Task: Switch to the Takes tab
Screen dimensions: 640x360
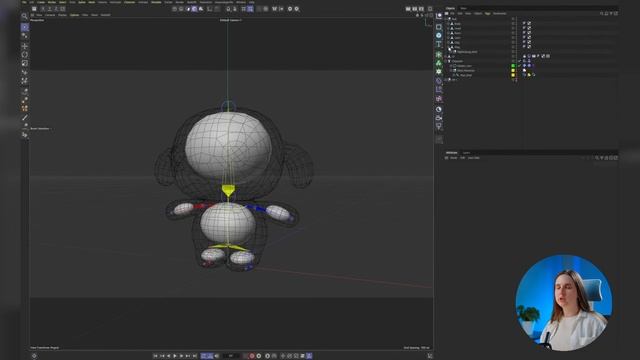Action: 463,8
